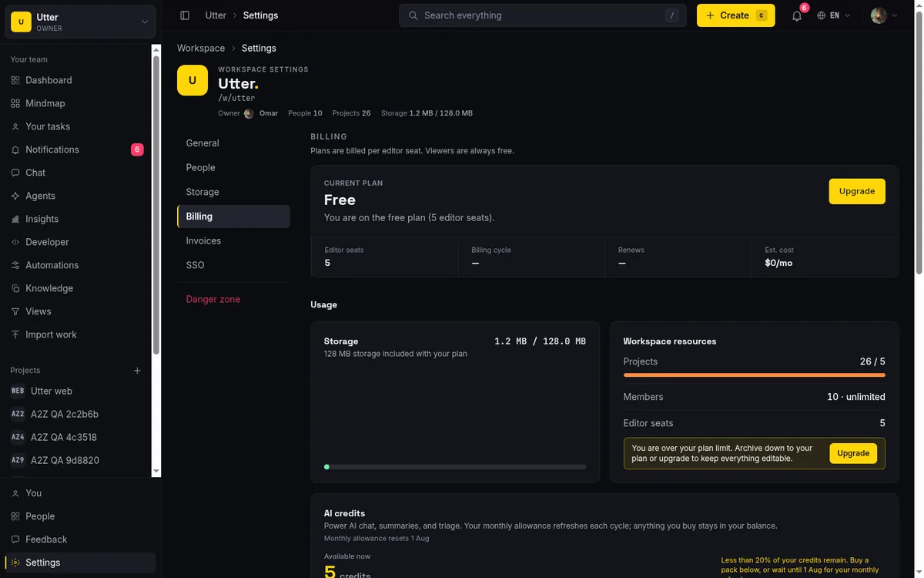Click the Search everything field
Image resolution: width=924 pixels, height=578 pixels.
click(542, 15)
